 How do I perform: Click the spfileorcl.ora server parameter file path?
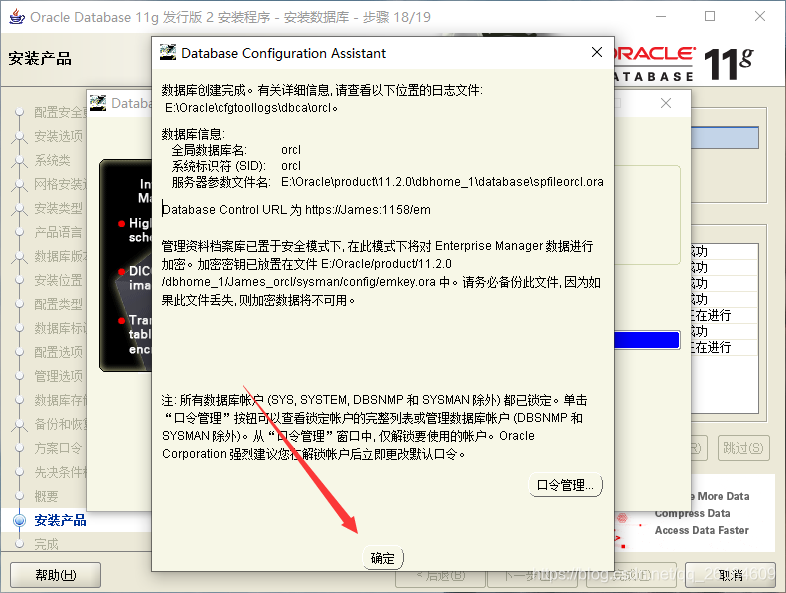pos(442,181)
